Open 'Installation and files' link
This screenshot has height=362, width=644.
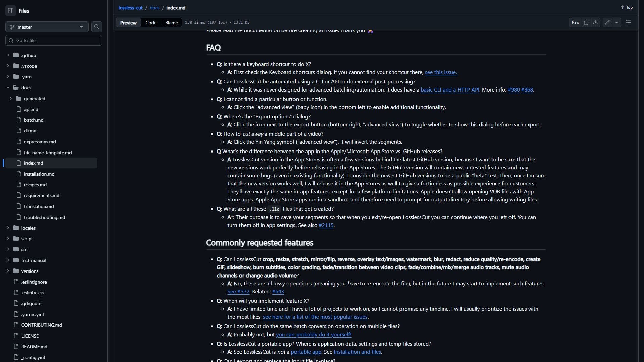click(357, 352)
